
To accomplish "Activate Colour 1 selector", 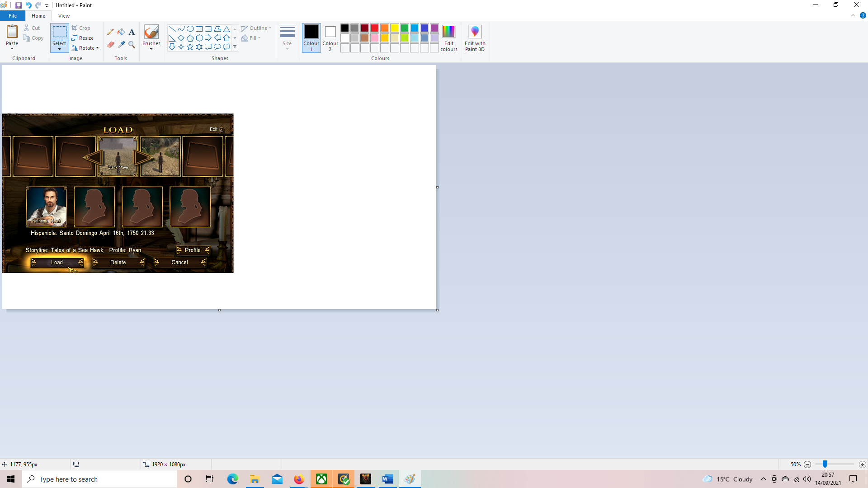I will [x=311, y=38].
